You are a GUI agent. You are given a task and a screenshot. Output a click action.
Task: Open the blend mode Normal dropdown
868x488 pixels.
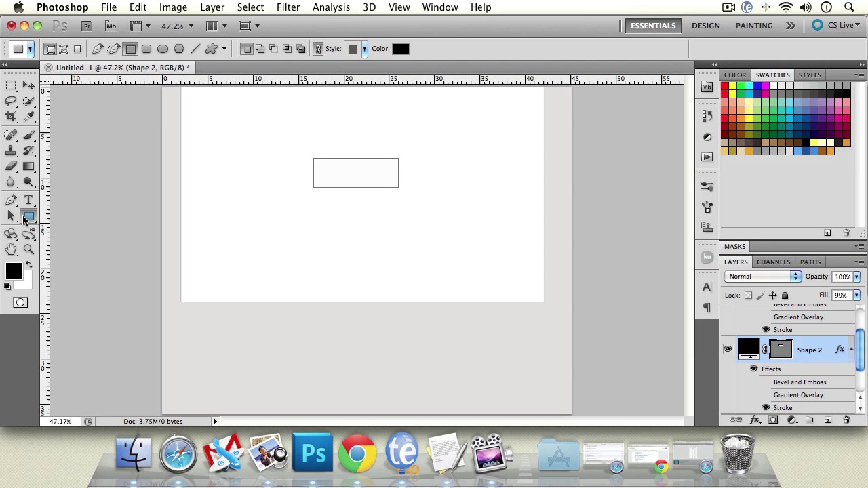[x=763, y=277]
